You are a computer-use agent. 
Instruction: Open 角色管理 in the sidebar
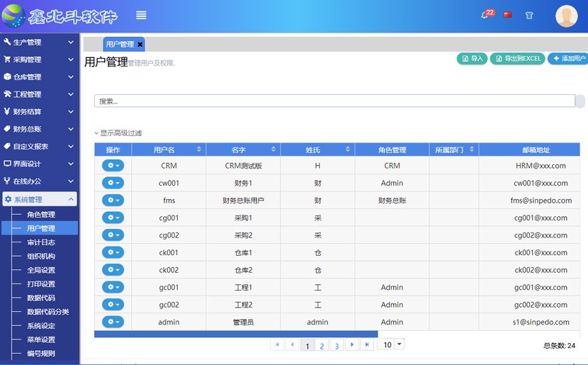(41, 215)
